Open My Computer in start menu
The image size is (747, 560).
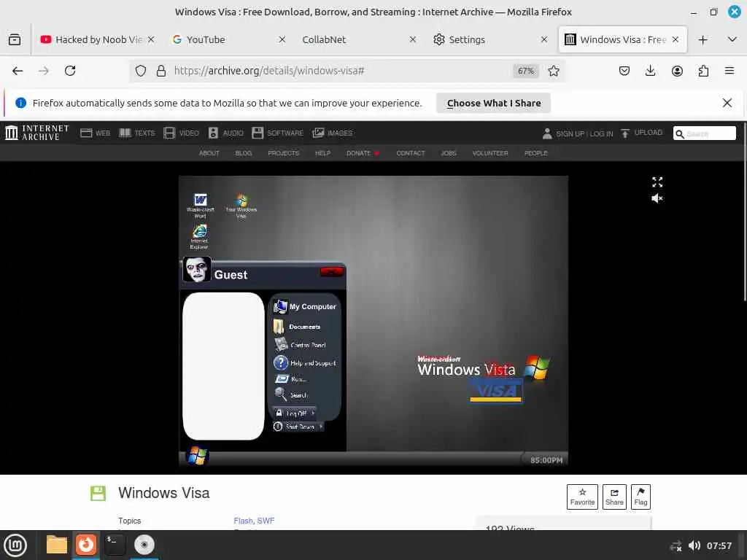pyautogui.click(x=305, y=307)
